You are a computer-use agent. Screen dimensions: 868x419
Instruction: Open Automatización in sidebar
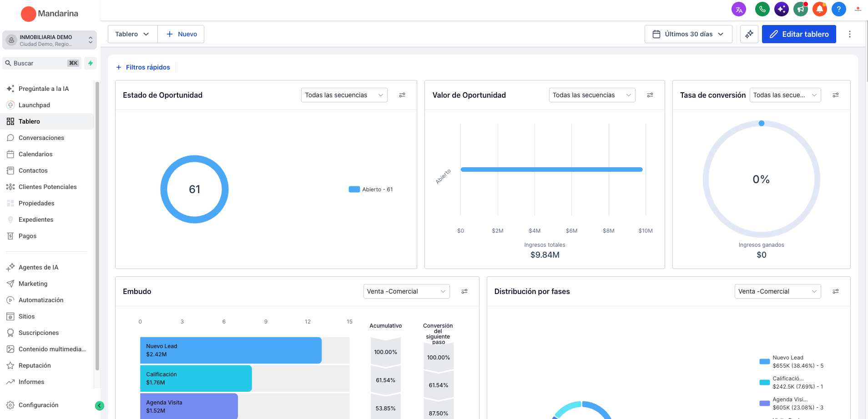click(48, 300)
